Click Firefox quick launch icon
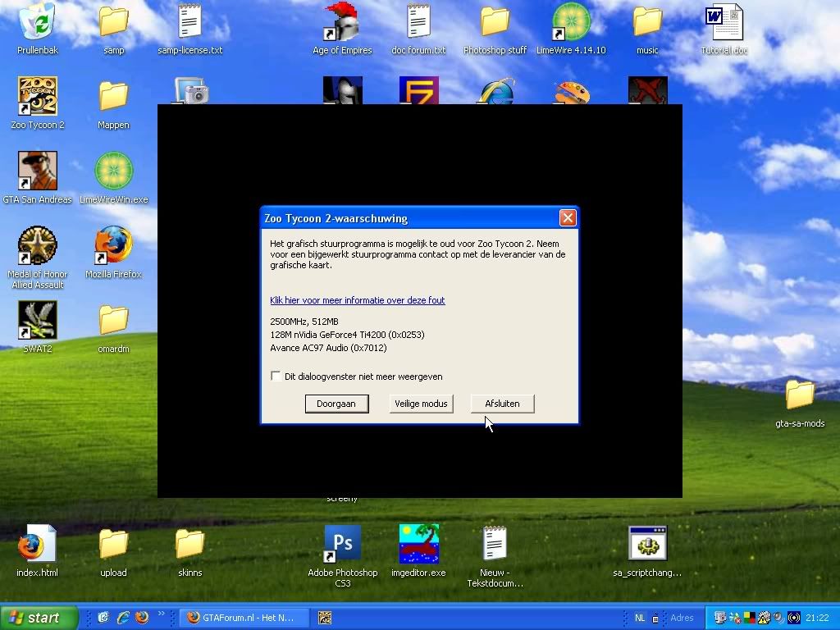This screenshot has width=840, height=630. 141,618
